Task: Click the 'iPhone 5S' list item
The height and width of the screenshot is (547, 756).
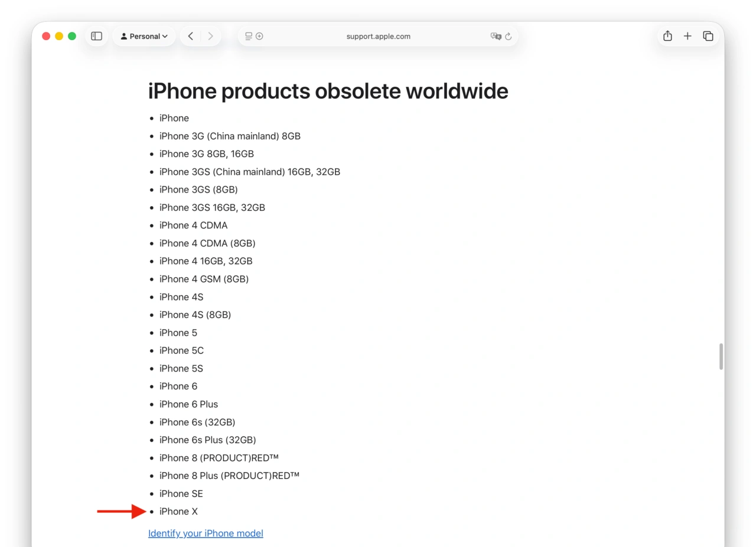Action: pyautogui.click(x=181, y=369)
